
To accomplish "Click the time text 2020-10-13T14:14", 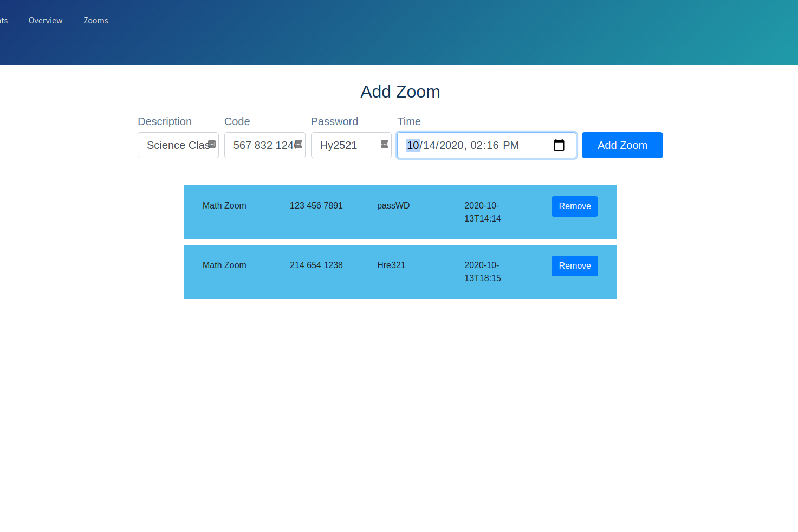I will click(x=483, y=212).
